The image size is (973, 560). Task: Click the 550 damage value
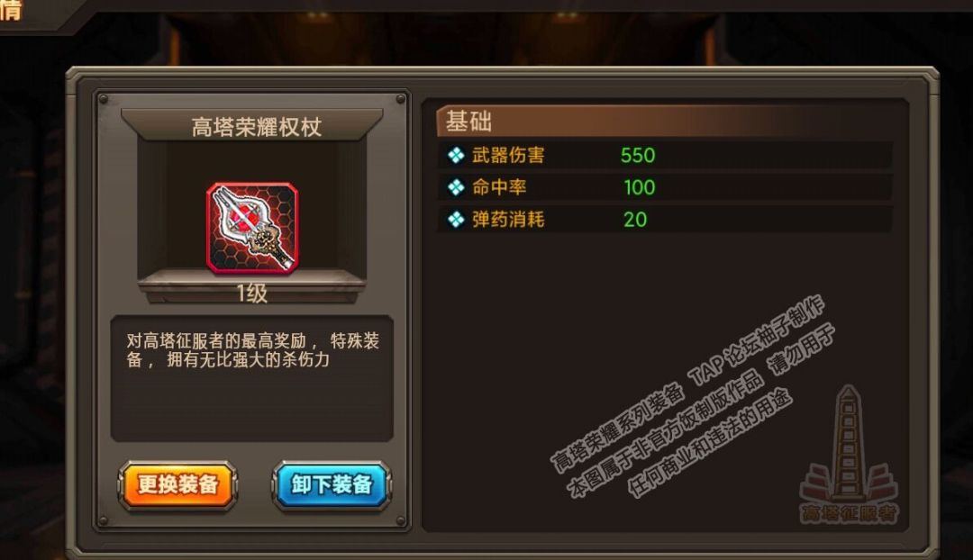click(x=638, y=155)
